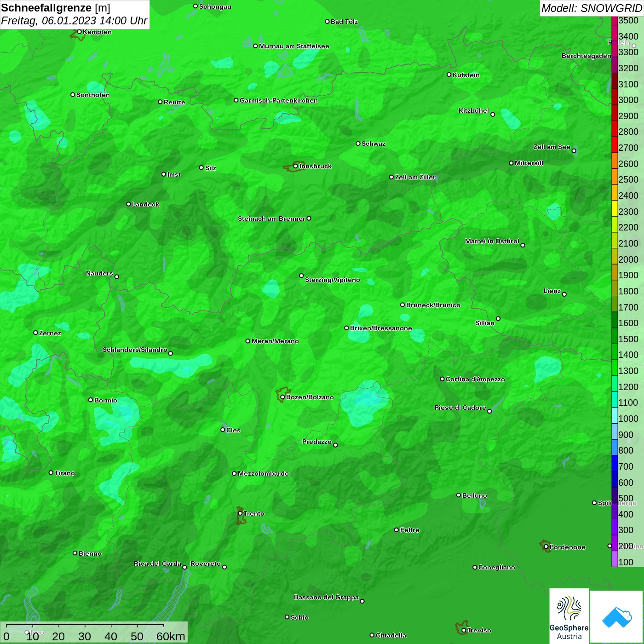This screenshot has height=644, width=644.
Task: Pick the light cyan 1000 legend swatch
Action: click(615, 415)
